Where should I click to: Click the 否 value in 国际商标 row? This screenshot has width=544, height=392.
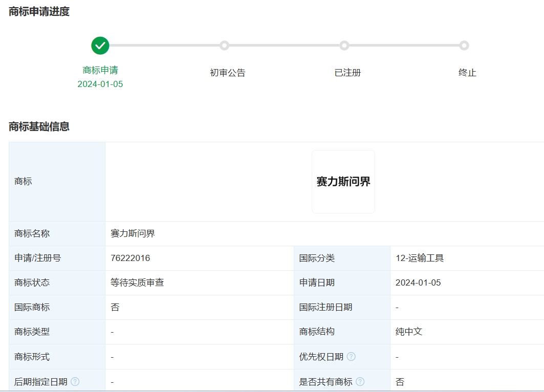coord(115,307)
